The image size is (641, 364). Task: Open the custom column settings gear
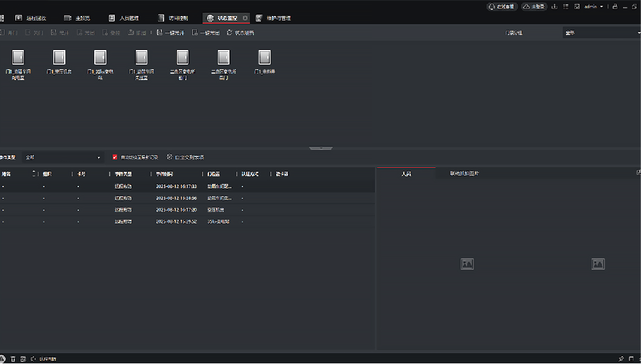(x=169, y=157)
